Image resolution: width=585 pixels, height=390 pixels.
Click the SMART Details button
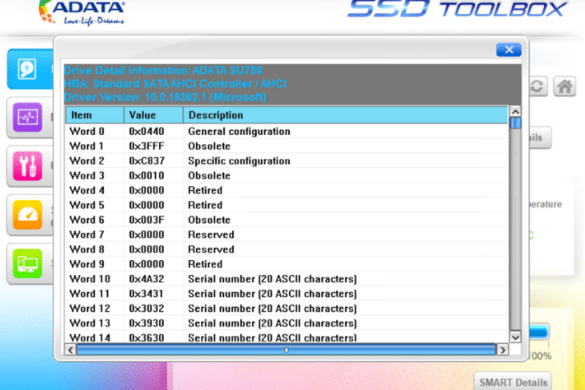[x=513, y=382]
